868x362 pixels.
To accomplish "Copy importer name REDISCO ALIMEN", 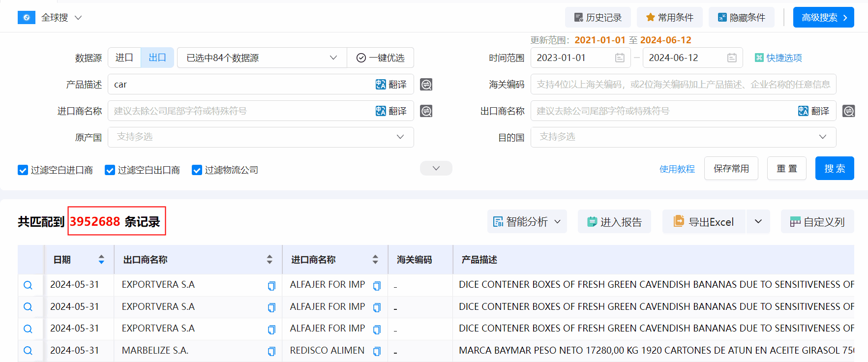I will 377,351.
